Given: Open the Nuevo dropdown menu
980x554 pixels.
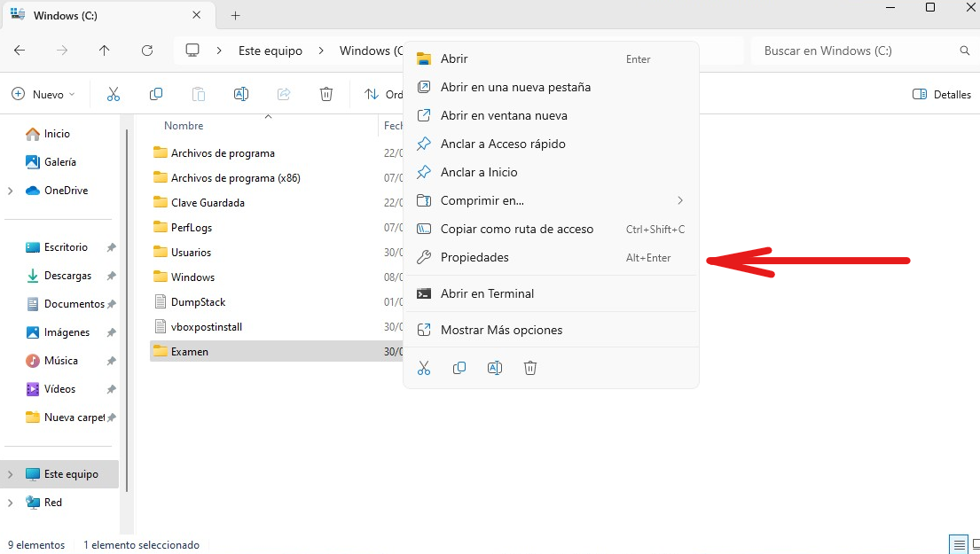Looking at the screenshot, I should [43, 94].
